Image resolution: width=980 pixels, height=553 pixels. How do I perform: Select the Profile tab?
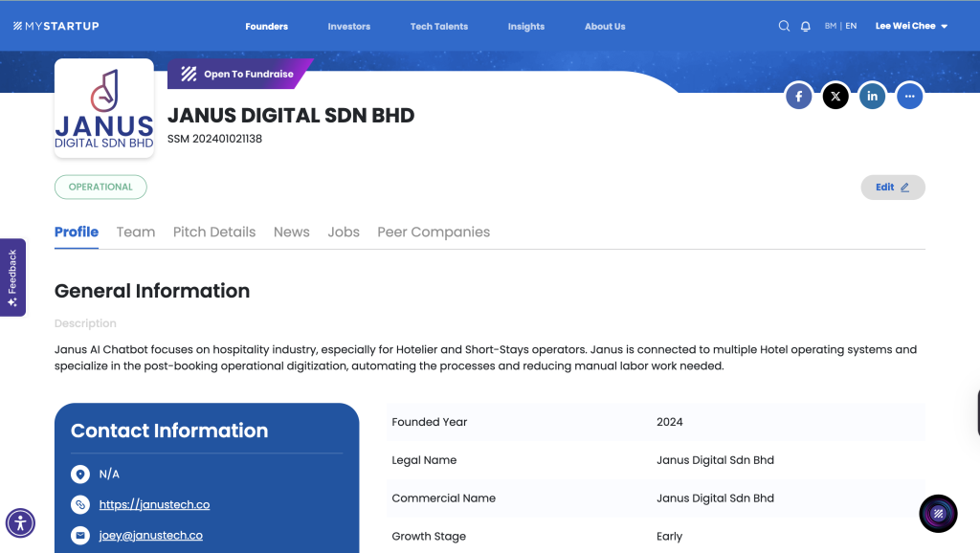pos(77,232)
